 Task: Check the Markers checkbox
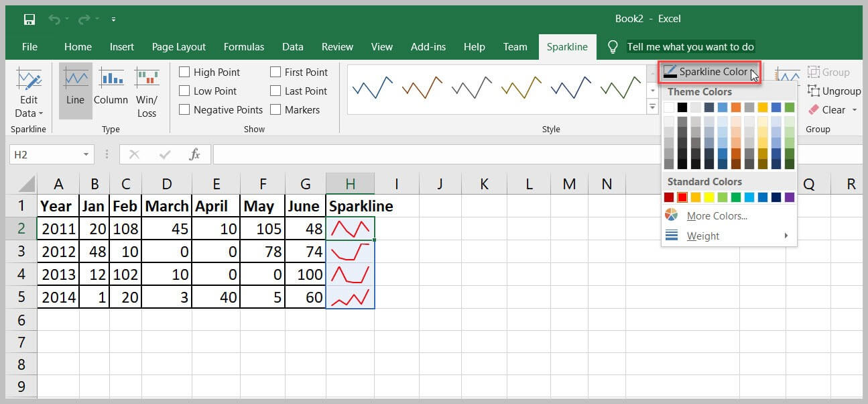275,110
